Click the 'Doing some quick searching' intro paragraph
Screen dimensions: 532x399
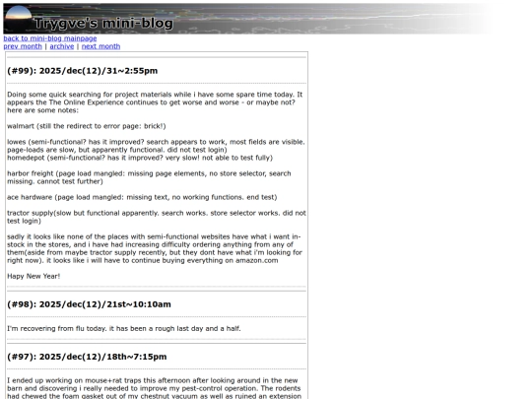[x=155, y=102]
